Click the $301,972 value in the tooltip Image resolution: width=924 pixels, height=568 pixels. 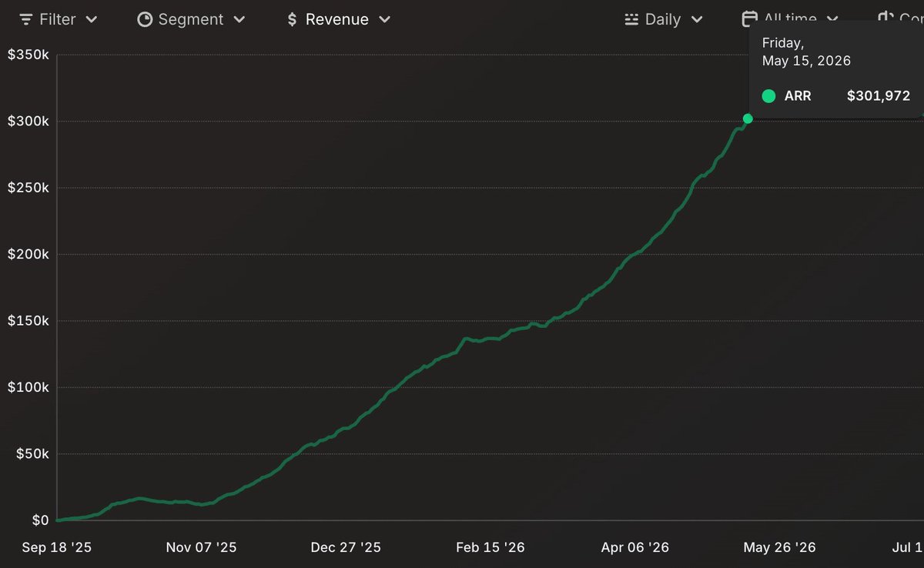(879, 96)
